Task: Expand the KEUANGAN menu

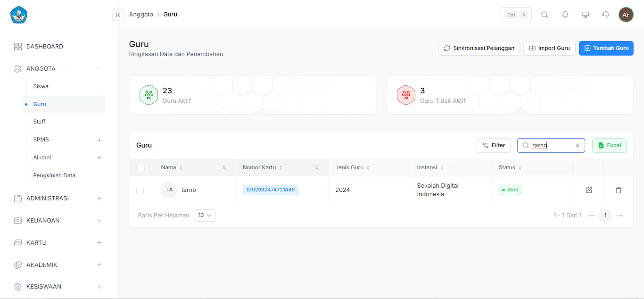Action: pyautogui.click(x=99, y=221)
